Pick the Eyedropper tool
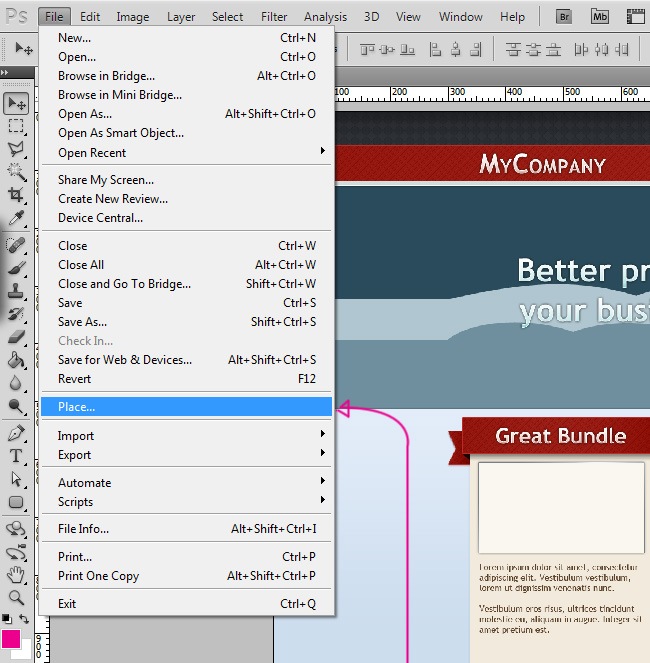Screen dimensions: 650x663 [16, 218]
